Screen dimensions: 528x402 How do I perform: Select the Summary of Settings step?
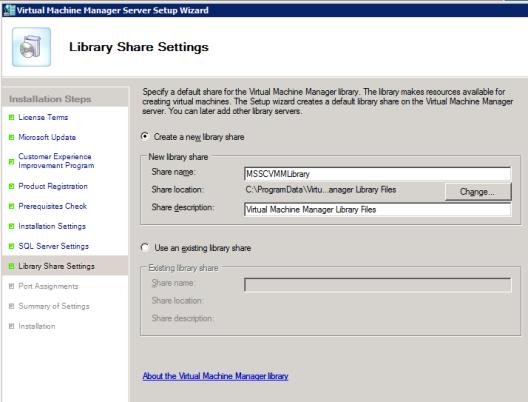54,306
